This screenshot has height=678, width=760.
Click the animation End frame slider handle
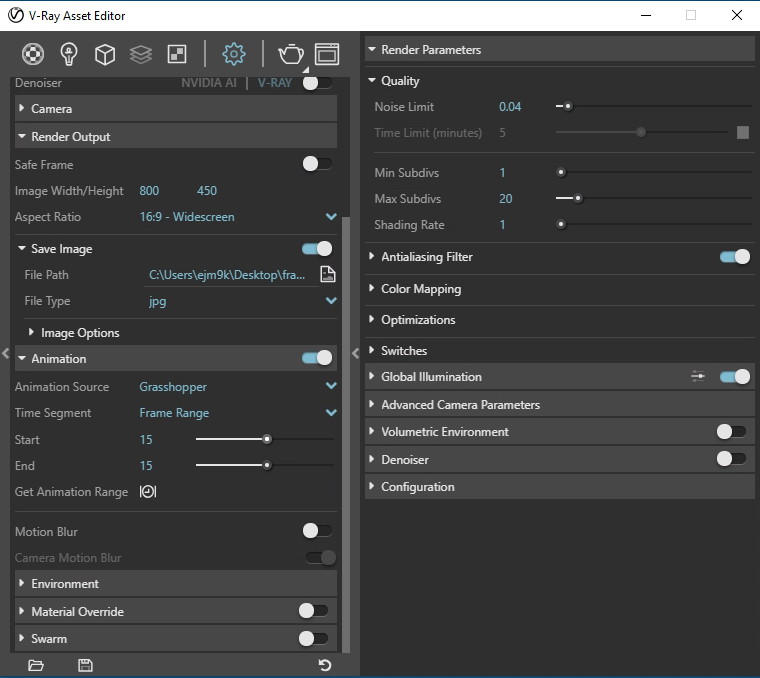[x=267, y=465]
